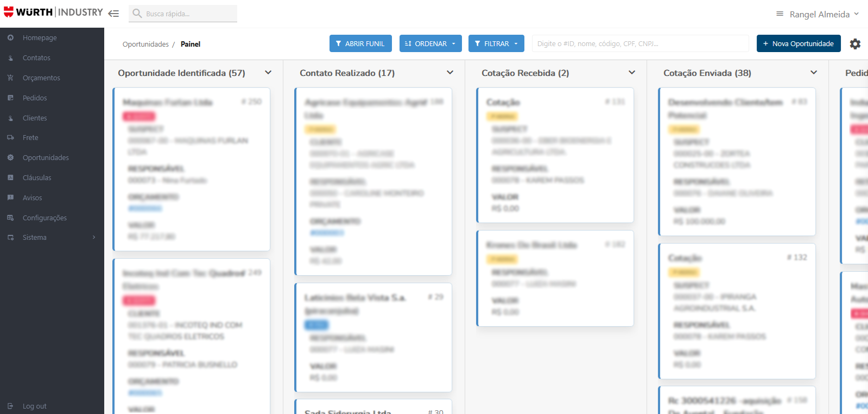
Task: Click the Nova Oportunidade button
Action: pyautogui.click(x=798, y=43)
